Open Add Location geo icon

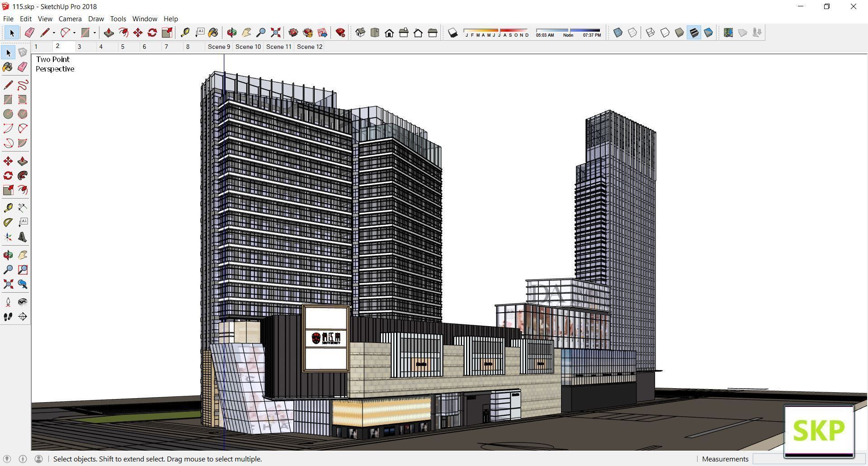point(728,33)
